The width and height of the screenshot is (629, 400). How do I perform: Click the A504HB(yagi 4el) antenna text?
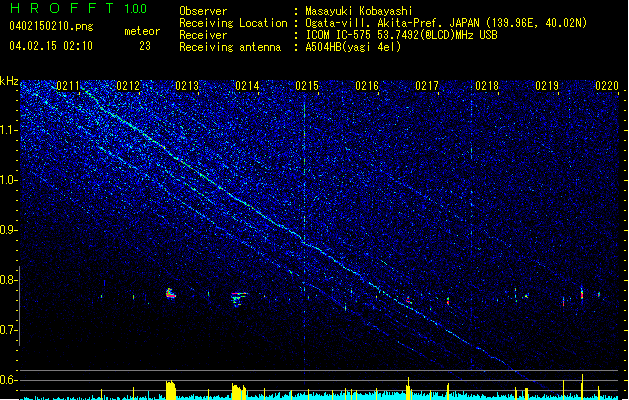[353, 47]
